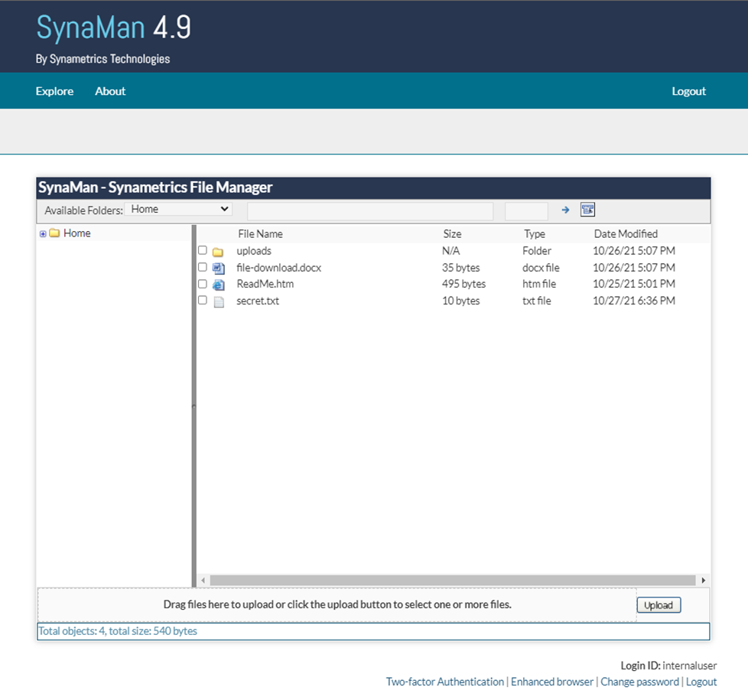Click the ReadMe.htm browser icon
Image resolution: width=748 pixels, height=700 pixels.
coord(219,285)
